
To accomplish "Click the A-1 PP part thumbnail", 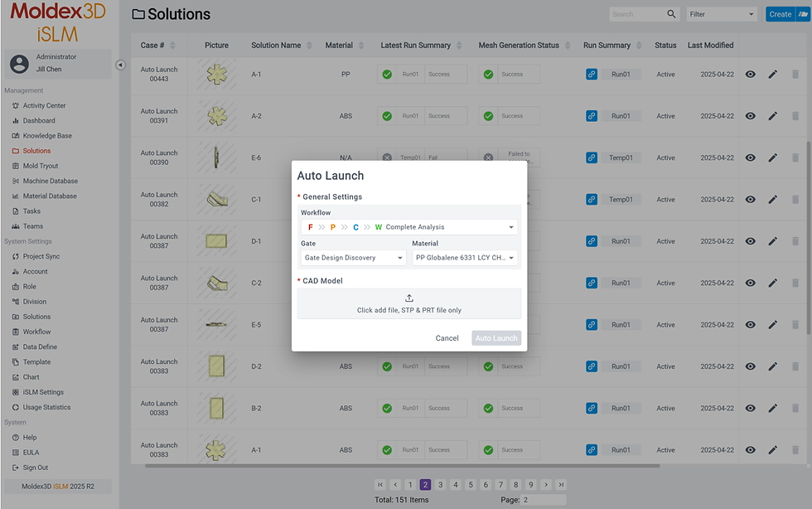I will [217, 74].
